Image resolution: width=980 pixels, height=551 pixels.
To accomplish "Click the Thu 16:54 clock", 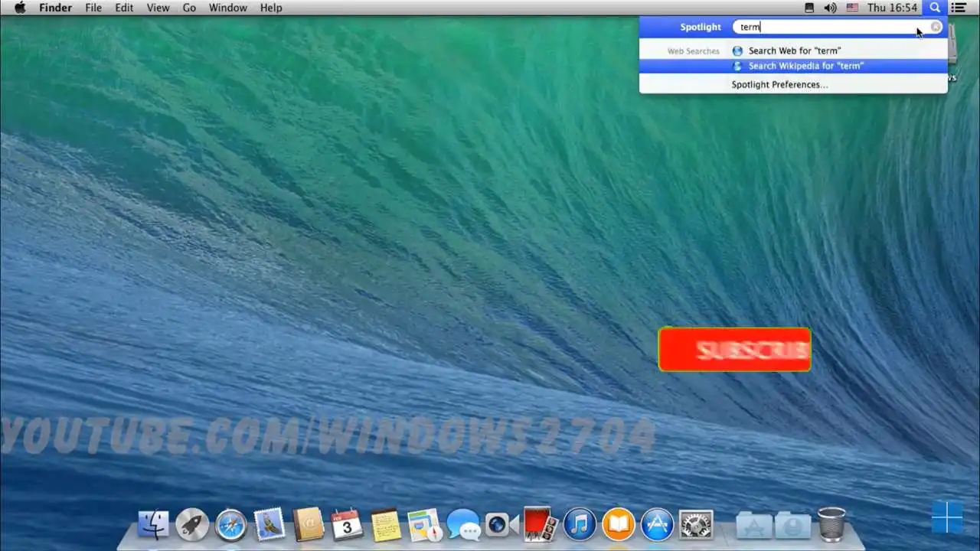I will pos(893,8).
